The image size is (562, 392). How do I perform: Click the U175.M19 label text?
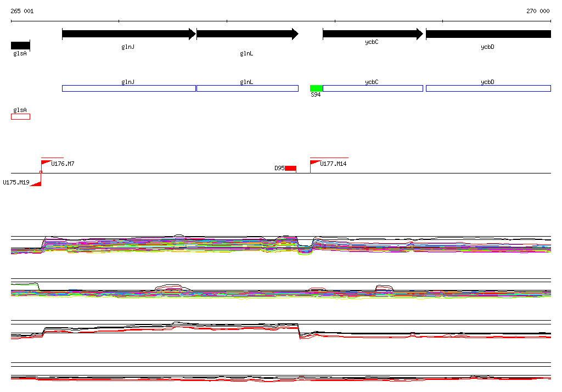(x=16, y=182)
